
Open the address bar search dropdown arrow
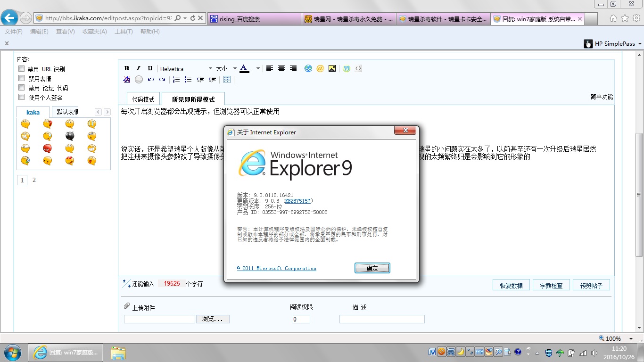pos(185,18)
